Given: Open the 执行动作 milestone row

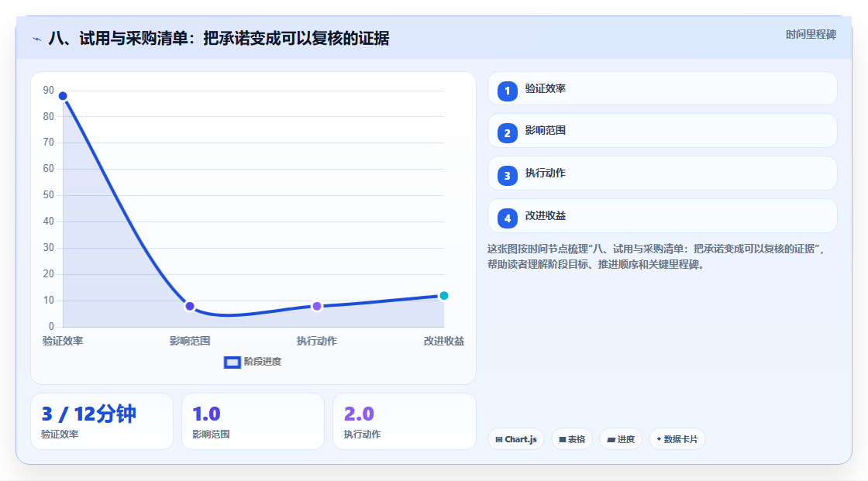Looking at the screenshot, I should pos(662,174).
